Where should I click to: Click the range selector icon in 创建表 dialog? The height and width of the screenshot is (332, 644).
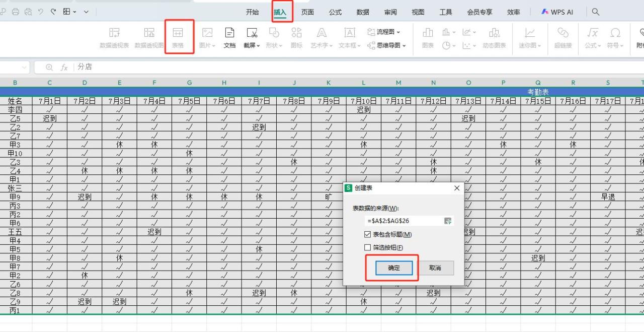coord(448,221)
